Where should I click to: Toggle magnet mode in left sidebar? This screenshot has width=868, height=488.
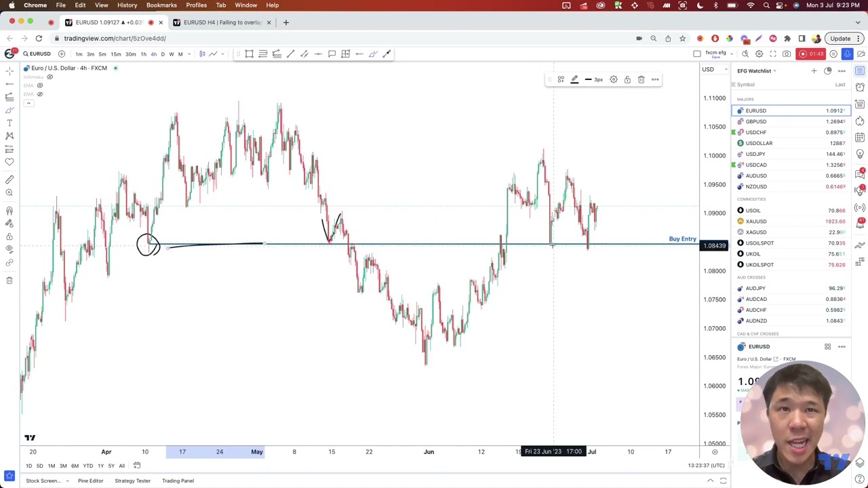point(9,210)
